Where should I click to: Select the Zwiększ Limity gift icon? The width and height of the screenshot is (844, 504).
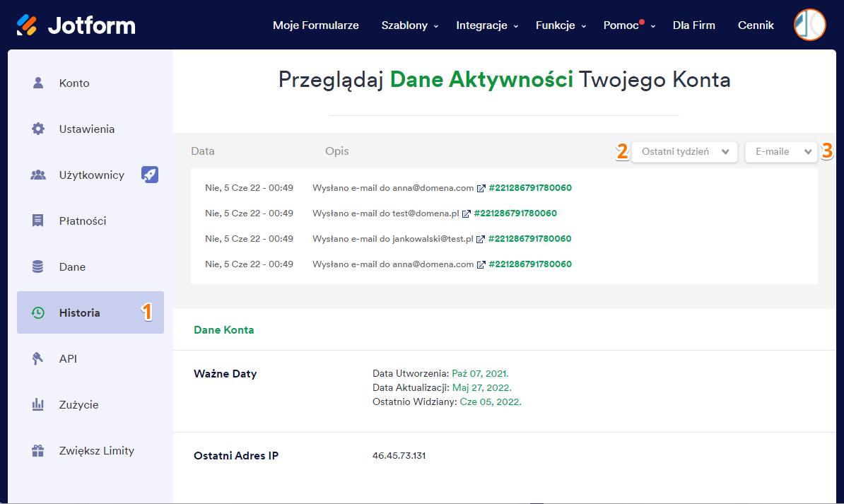tap(37, 450)
